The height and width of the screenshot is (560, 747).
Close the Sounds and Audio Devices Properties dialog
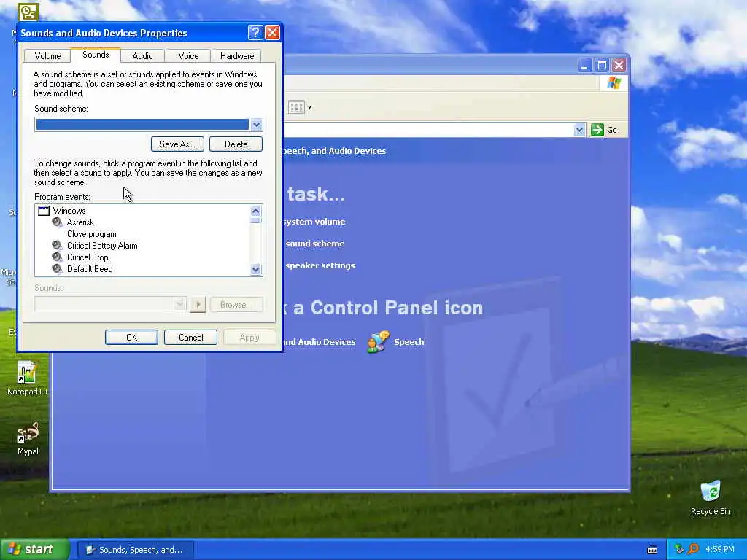pyautogui.click(x=272, y=32)
